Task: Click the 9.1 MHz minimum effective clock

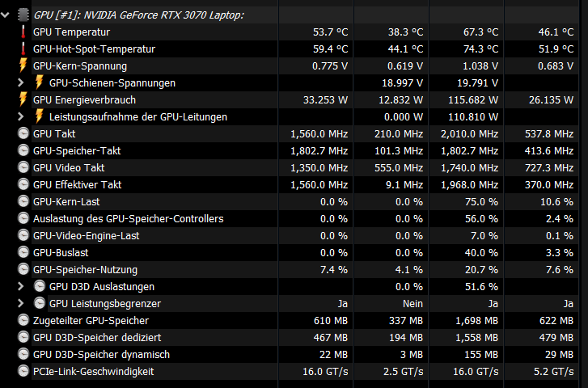Action: tap(404, 185)
